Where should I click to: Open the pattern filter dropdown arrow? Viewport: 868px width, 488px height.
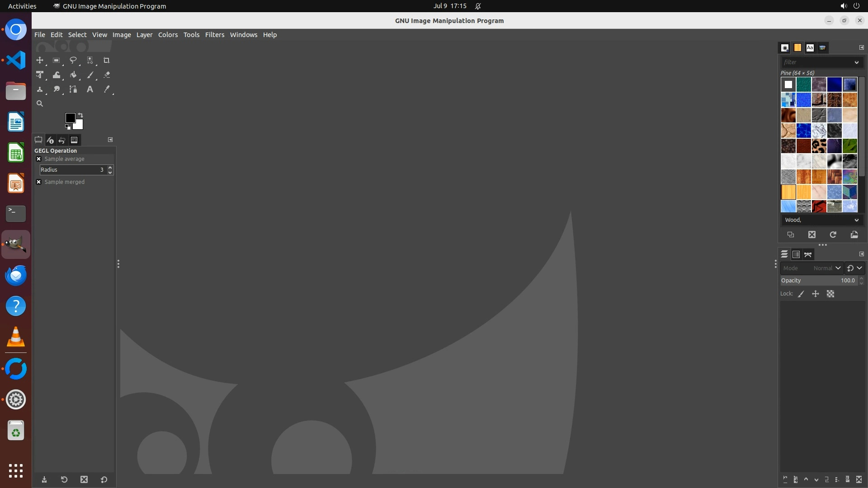[x=856, y=62]
